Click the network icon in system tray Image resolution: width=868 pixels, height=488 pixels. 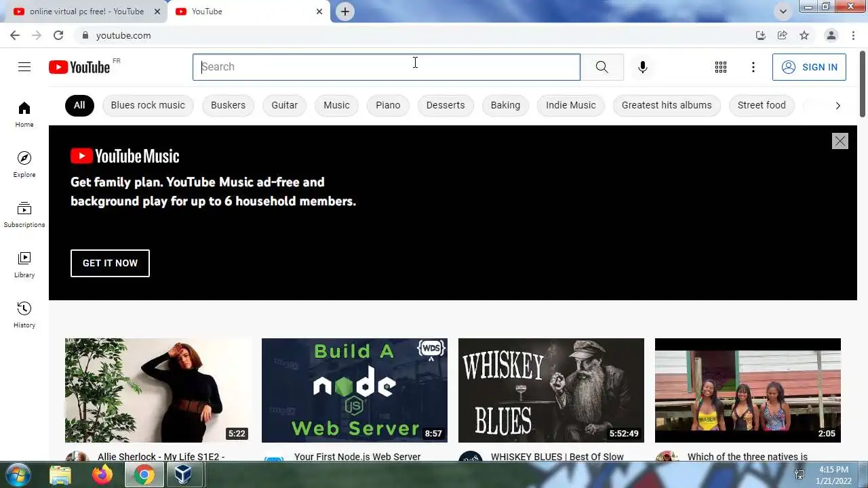pos(800,475)
